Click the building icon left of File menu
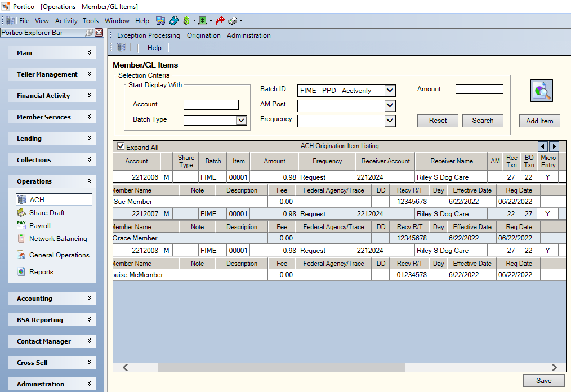This screenshot has height=392, width=571. tap(11, 21)
